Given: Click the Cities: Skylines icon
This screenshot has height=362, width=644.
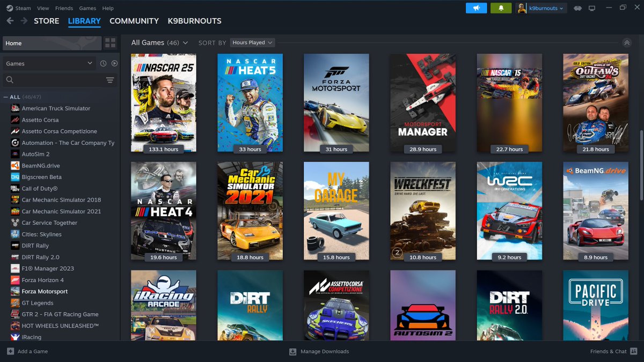Looking at the screenshot, I should pos(15,234).
